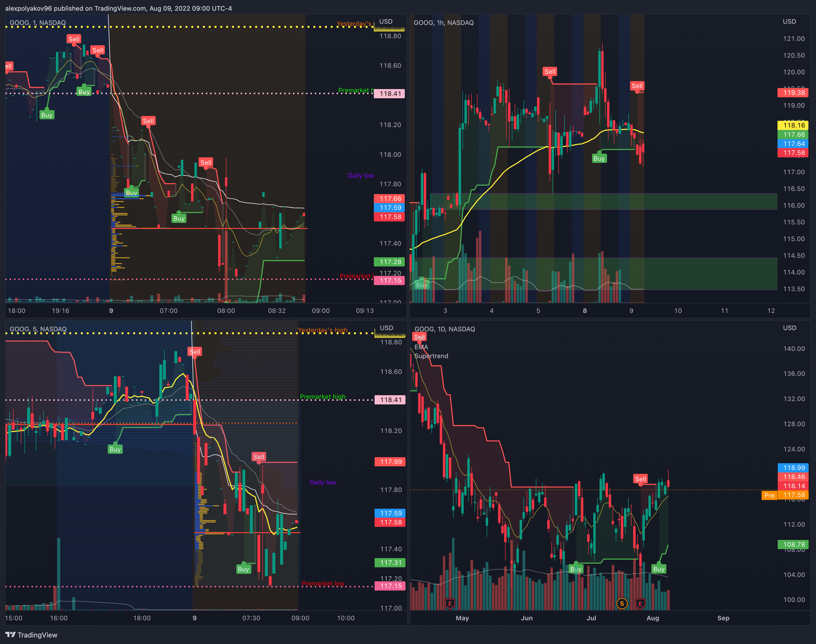Open the GOOG, 1, NASDAQ chart title
The width and height of the screenshot is (816, 644).
click(38, 23)
